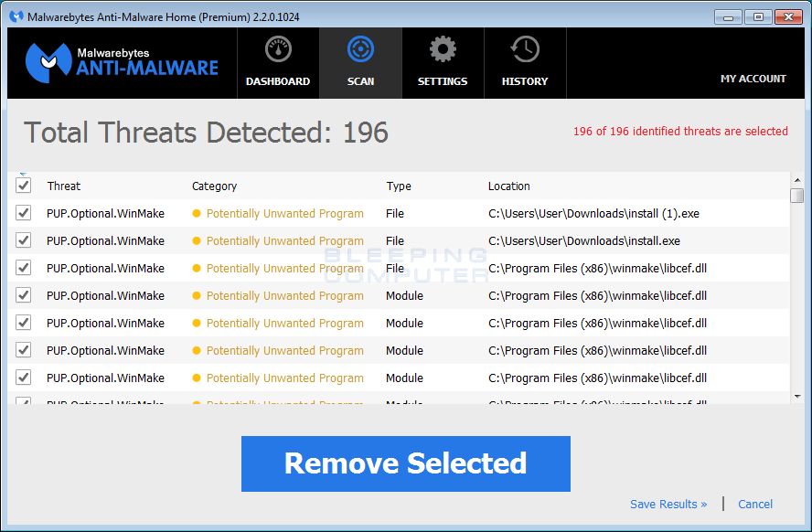The image size is (812, 532).
Task: Open Settings with the gear icon
Action: point(442,48)
